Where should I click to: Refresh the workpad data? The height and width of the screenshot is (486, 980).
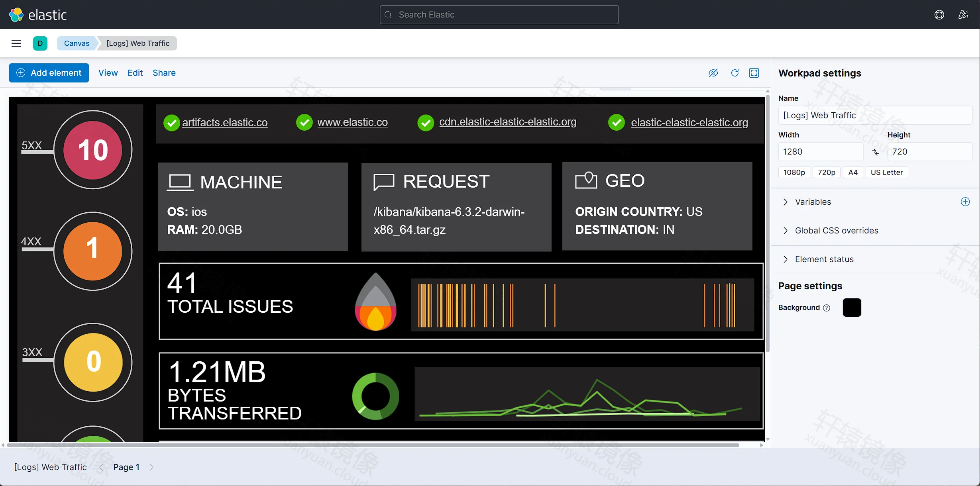[x=735, y=73]
